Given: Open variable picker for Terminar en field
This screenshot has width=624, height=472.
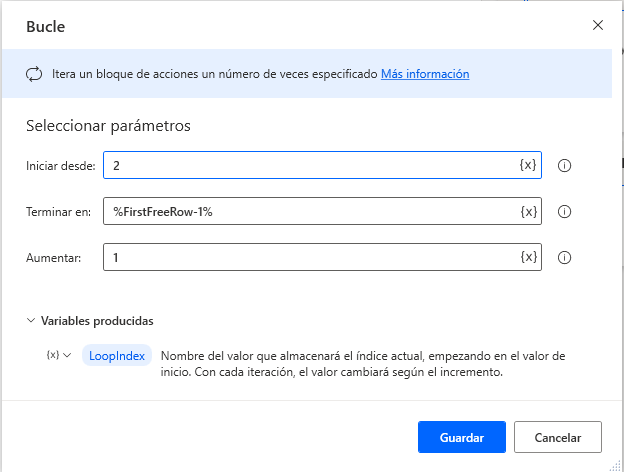Looking at the screenshot, I should click(528, 211).
